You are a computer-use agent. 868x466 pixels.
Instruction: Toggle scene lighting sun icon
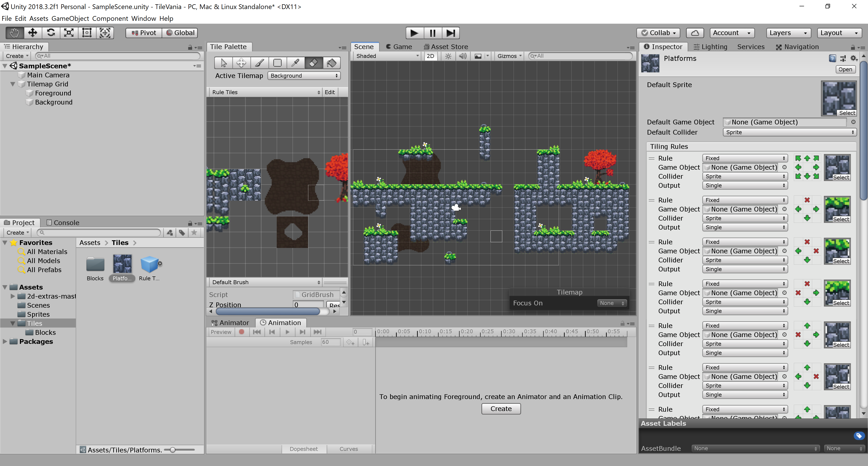(x=448, y=56)
